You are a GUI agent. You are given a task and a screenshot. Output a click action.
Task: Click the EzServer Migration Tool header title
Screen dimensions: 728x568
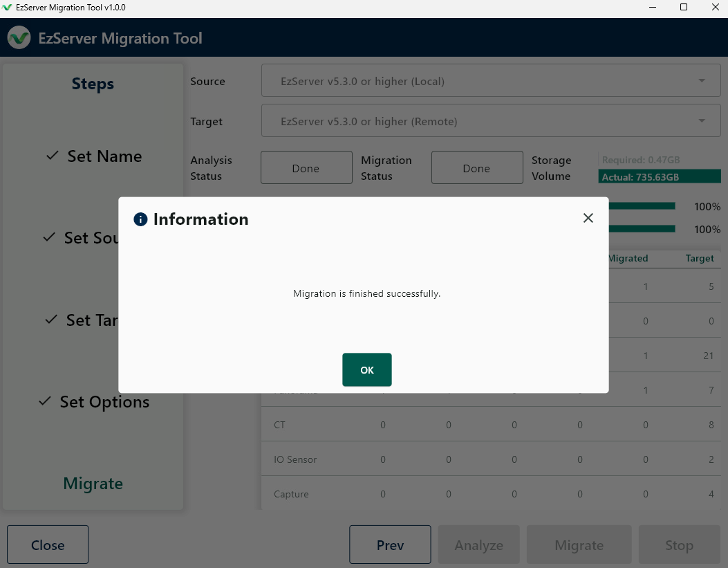pos(120,38)
